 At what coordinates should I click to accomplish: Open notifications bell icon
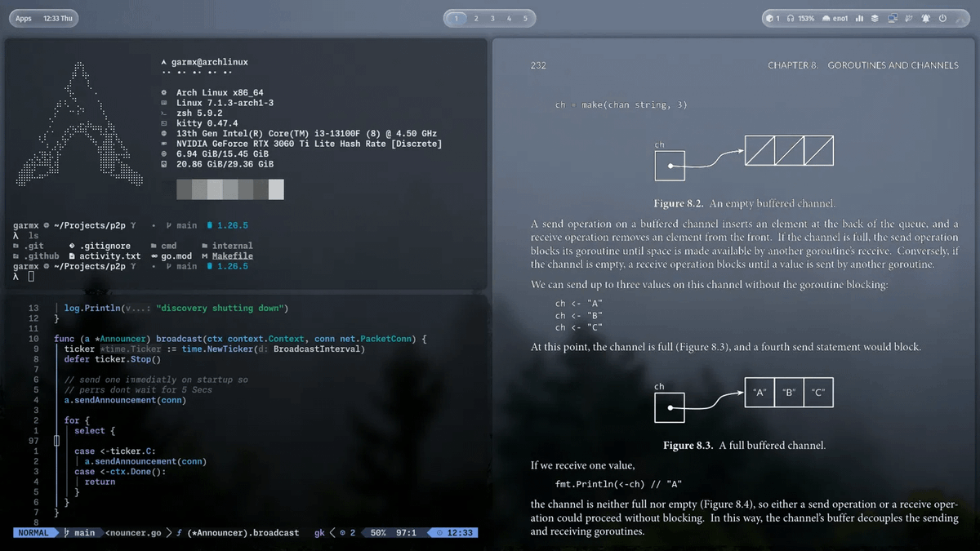click(926, 18)
